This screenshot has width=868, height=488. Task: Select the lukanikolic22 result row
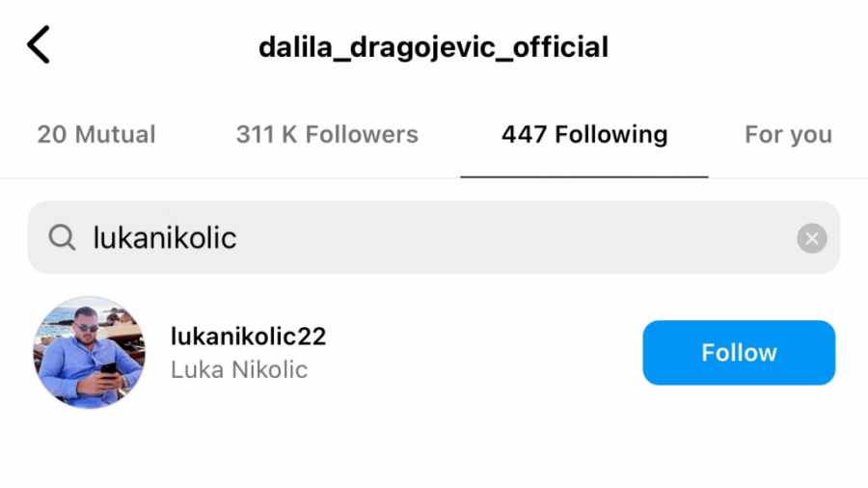434,352
